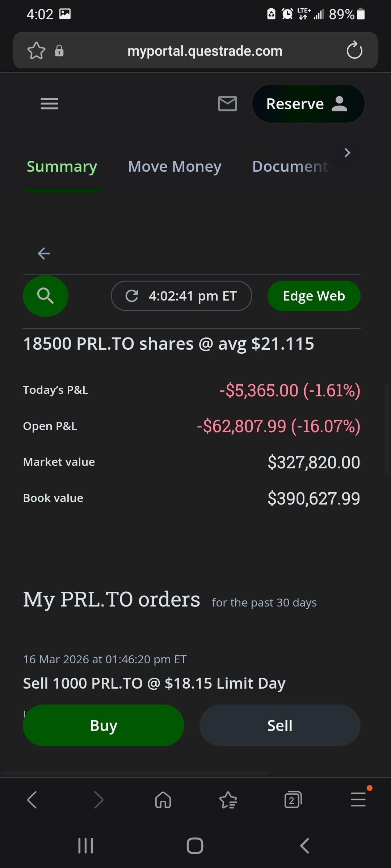Reload page via the address bar refresh icon
391x868 pixels.
[x=354, y=51]
